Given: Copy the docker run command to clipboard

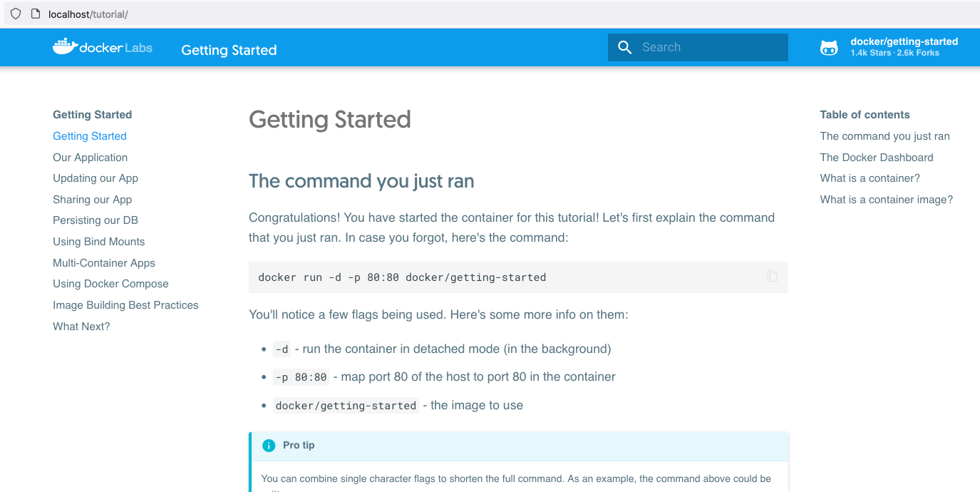Looking at the screenshot, I should click(772, 276).
